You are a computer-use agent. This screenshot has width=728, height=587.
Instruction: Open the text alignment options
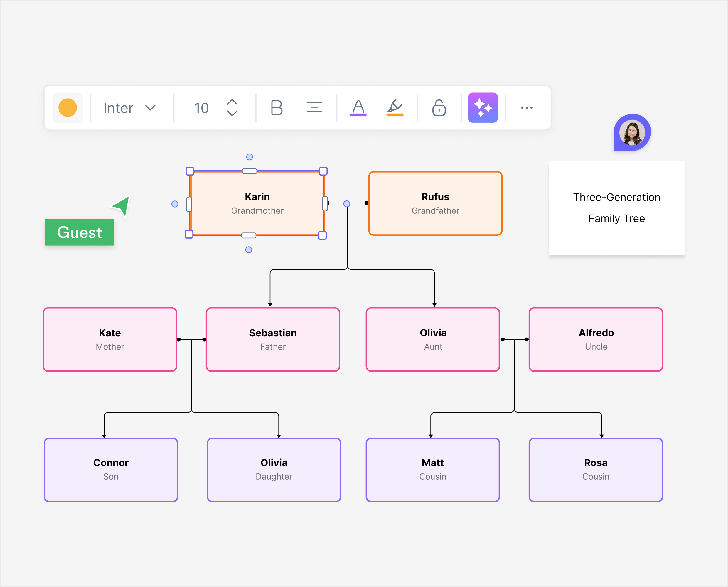(314, 107)
